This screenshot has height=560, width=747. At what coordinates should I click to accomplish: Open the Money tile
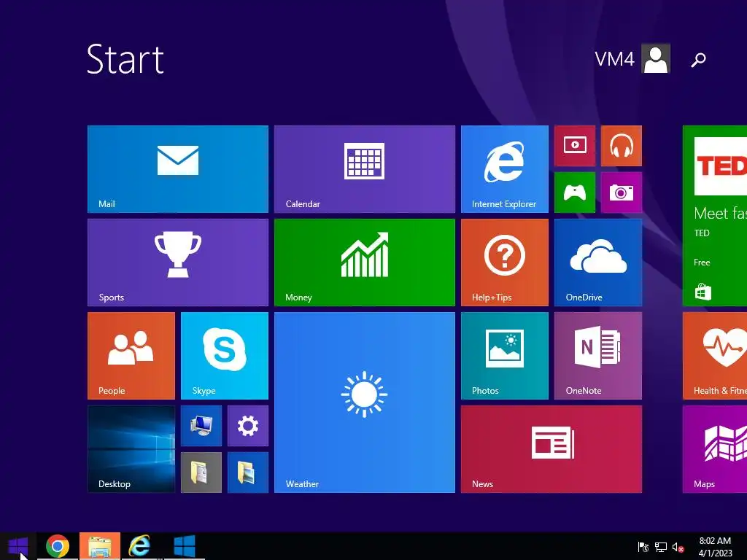(365, 262)
